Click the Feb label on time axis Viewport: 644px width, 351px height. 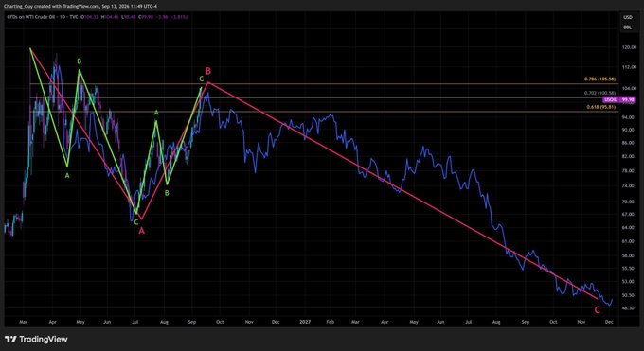[330, 322]
